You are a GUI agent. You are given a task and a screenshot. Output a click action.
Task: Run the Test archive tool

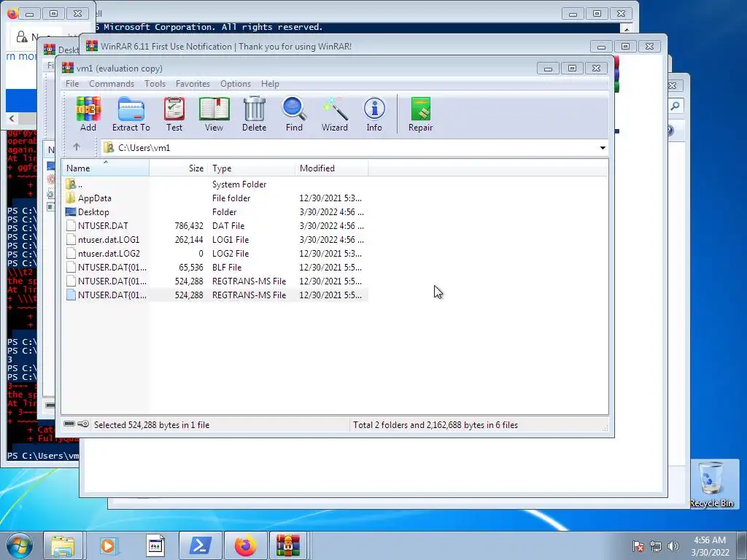click(174, 114)
